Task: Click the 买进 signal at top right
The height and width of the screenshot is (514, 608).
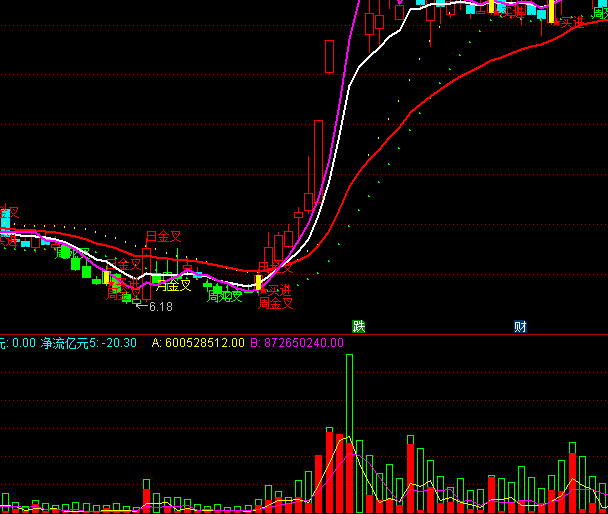Action: click(x=571, y=21)
